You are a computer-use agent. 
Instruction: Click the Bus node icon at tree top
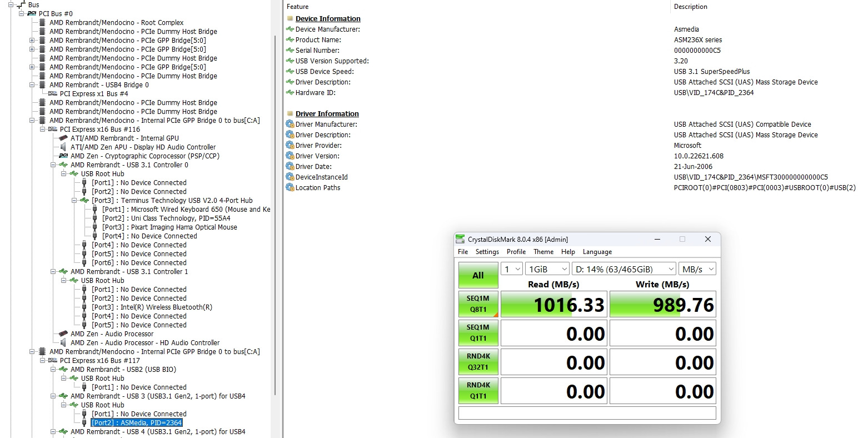coord(22,4)
